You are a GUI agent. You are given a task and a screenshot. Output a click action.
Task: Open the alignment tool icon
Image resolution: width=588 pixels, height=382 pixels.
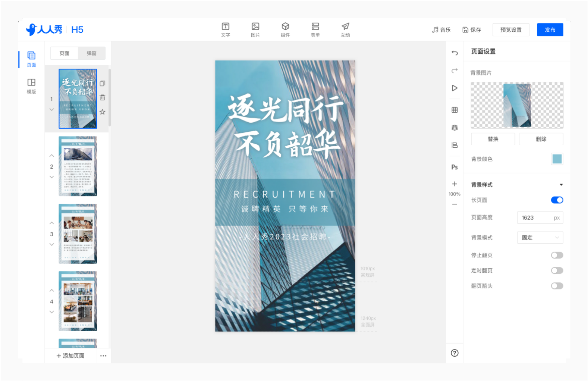coord(455,145)
